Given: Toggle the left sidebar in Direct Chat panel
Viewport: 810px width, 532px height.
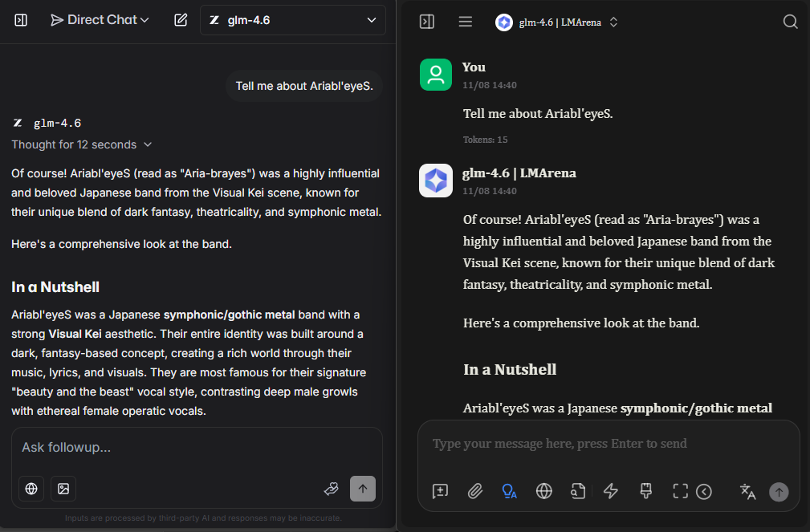Looking at the screenshot, I should click(21, 20).
